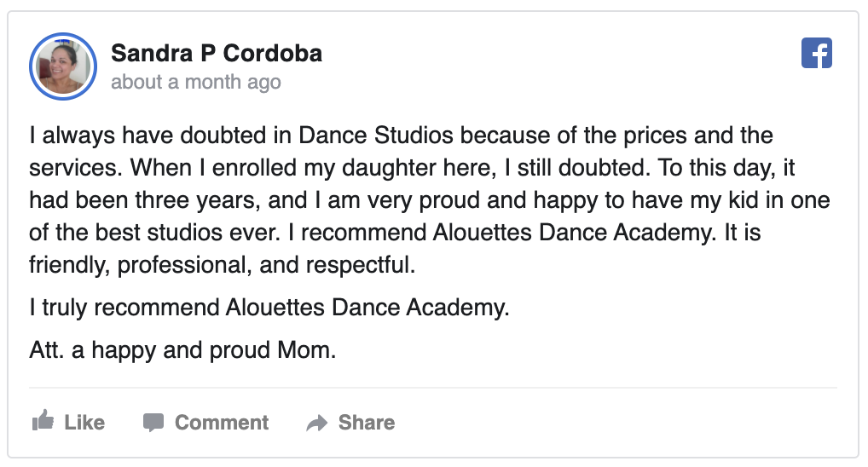Click the Share arrow icon

pos(316,424)
